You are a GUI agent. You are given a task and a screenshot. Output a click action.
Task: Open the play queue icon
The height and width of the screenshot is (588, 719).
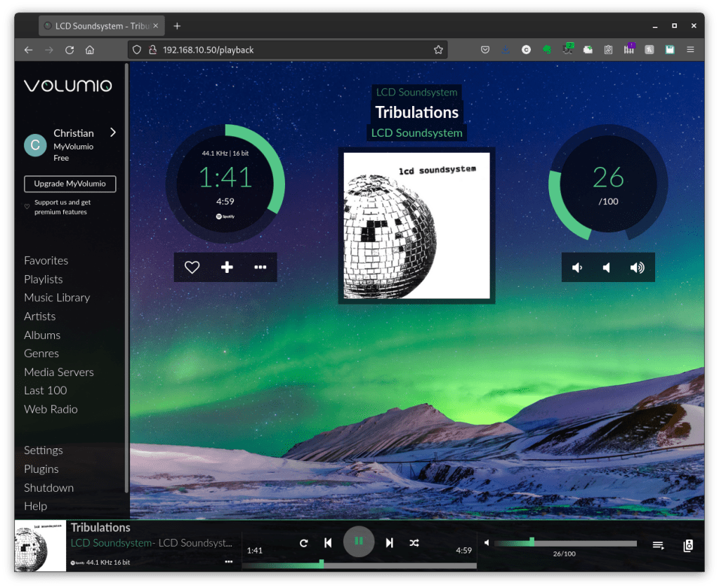[658, 545]
